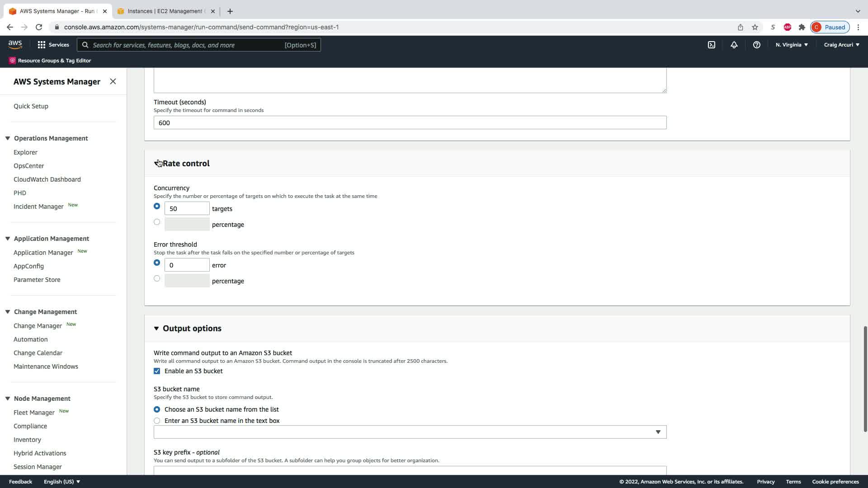This screenshot has height=488, width=868.
Task: Open the notifications bell icon
Action: pos(734,45)
